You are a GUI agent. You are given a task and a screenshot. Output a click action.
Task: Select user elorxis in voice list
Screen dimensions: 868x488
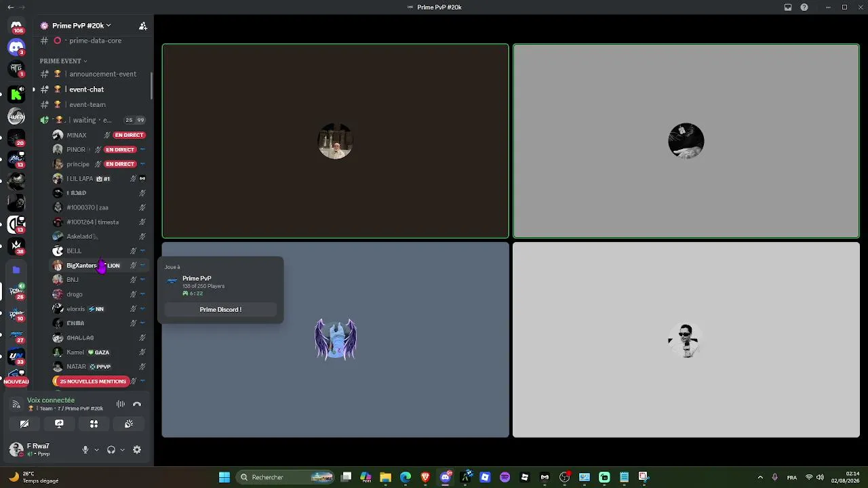[99, 309]
